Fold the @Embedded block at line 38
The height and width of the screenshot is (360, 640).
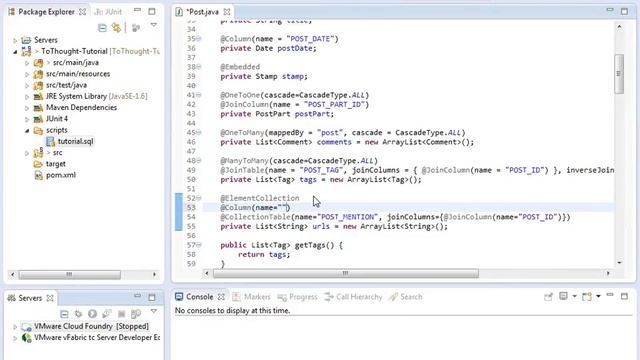tap(199, 67)
